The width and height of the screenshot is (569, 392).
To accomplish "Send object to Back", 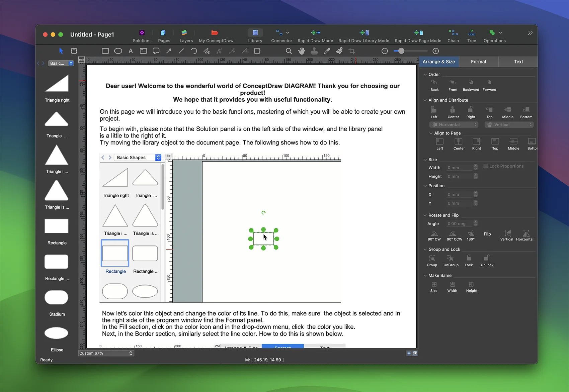I will point(434,85).
